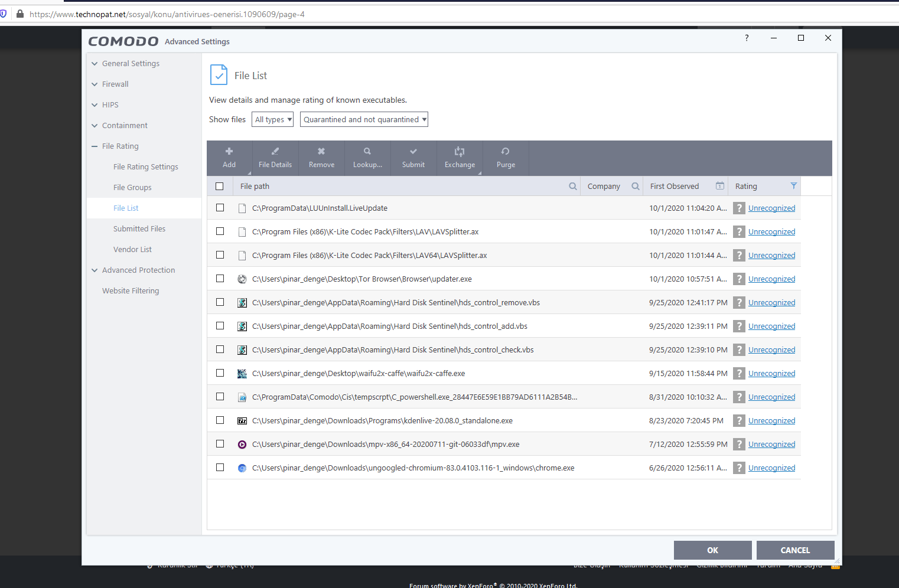Open the First Observed calendar filter icon
This screenshot has width=899, height=588.
pos(719,186)
